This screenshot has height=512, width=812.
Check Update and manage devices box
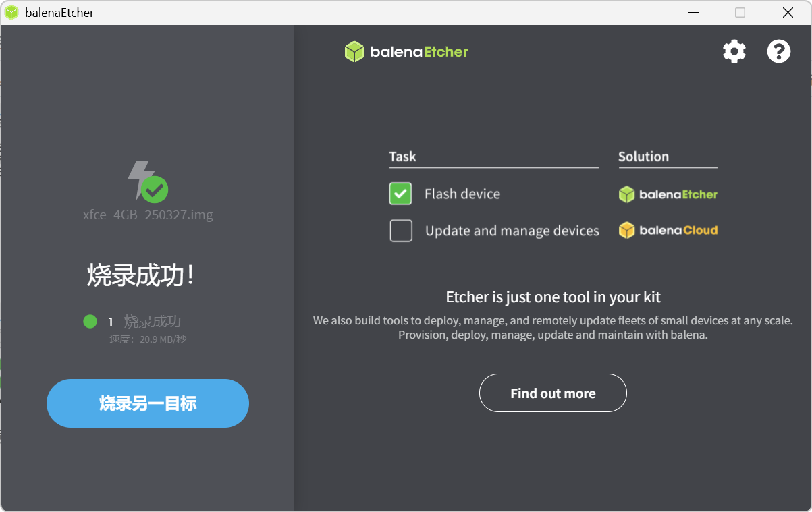401,231
